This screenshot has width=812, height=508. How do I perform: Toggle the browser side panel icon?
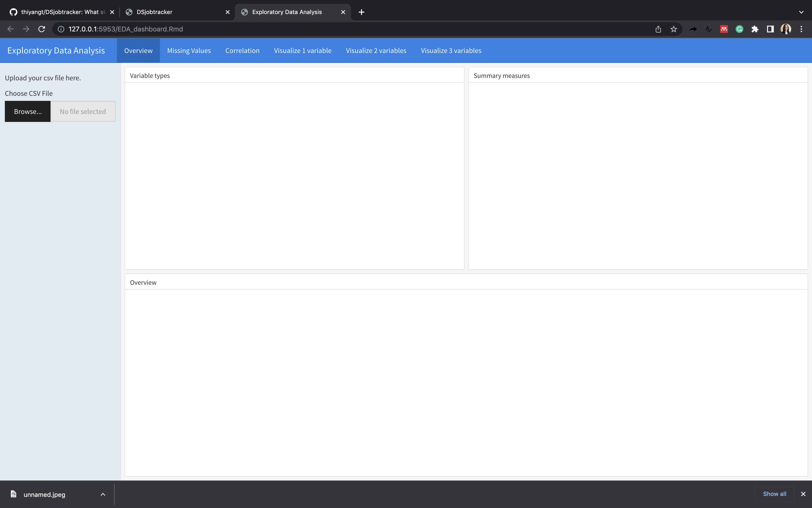coord(770,29)
